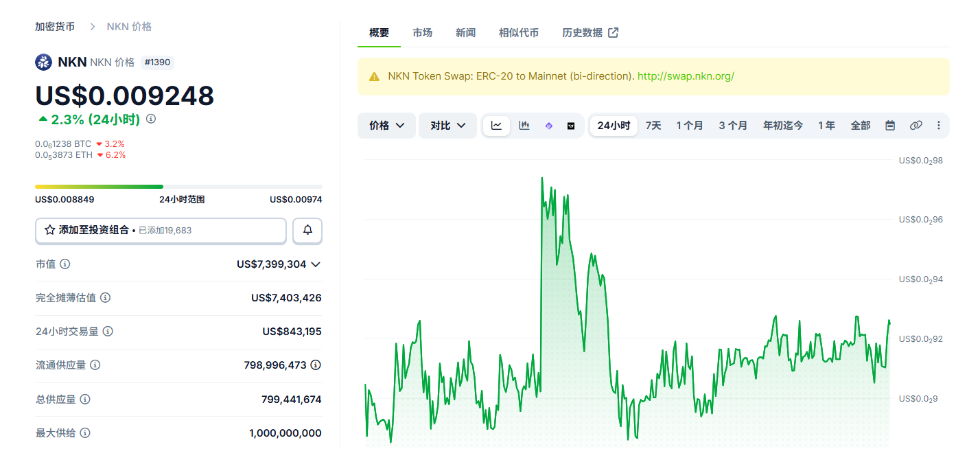The height and width of the screenshot is (449, 980).
Task: Expand market cap details chevron
Action: tap(316, 264)
